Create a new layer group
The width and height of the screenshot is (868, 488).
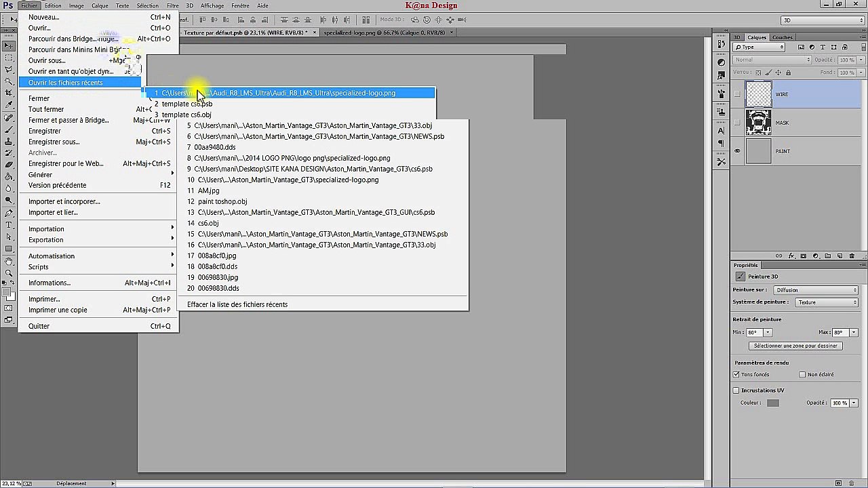coord(827,256)
